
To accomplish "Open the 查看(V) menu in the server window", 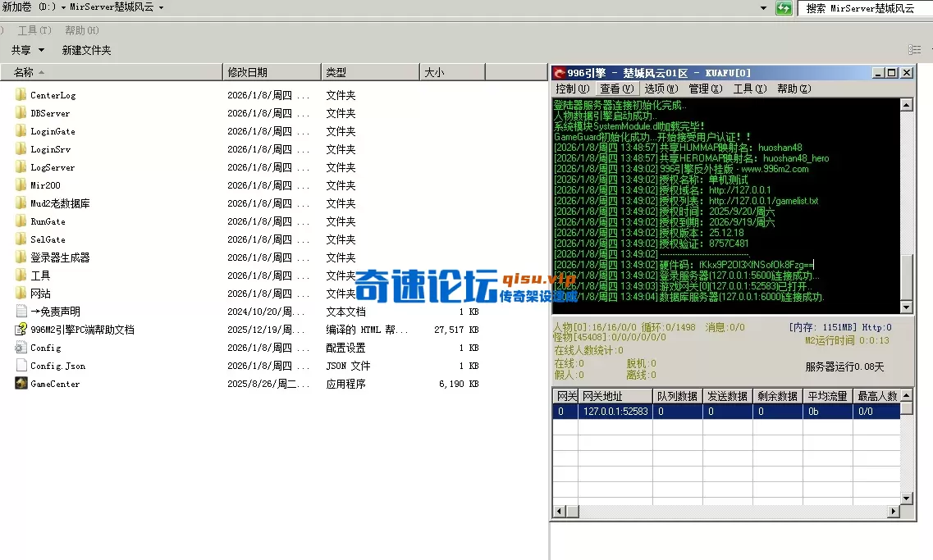I will tap(615, 88).
